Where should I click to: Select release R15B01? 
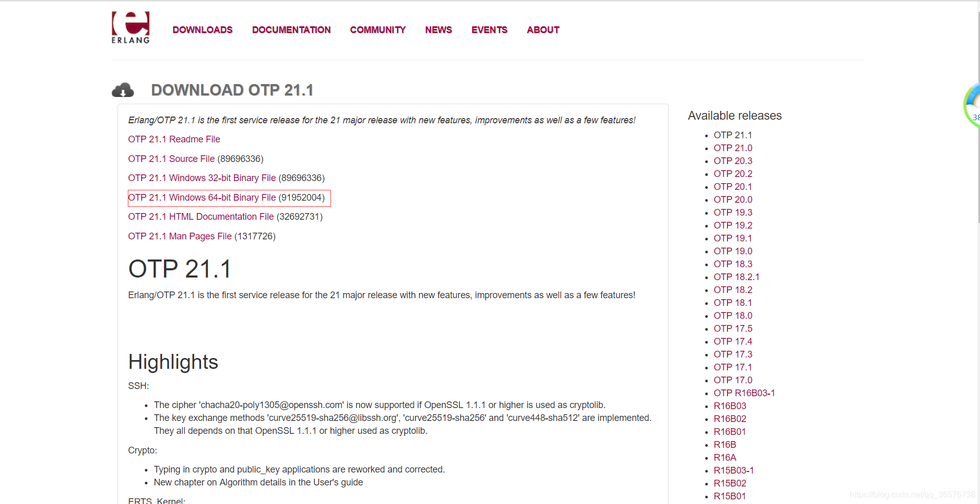(729, 496)
